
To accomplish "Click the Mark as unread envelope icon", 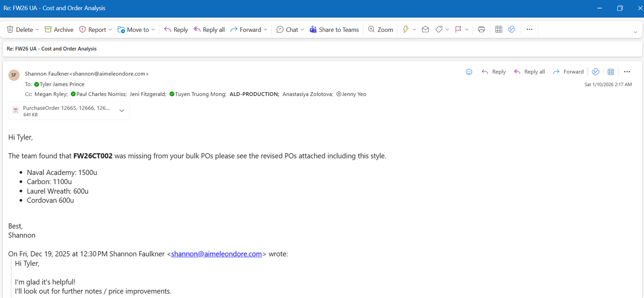I will tap(425, 29).
